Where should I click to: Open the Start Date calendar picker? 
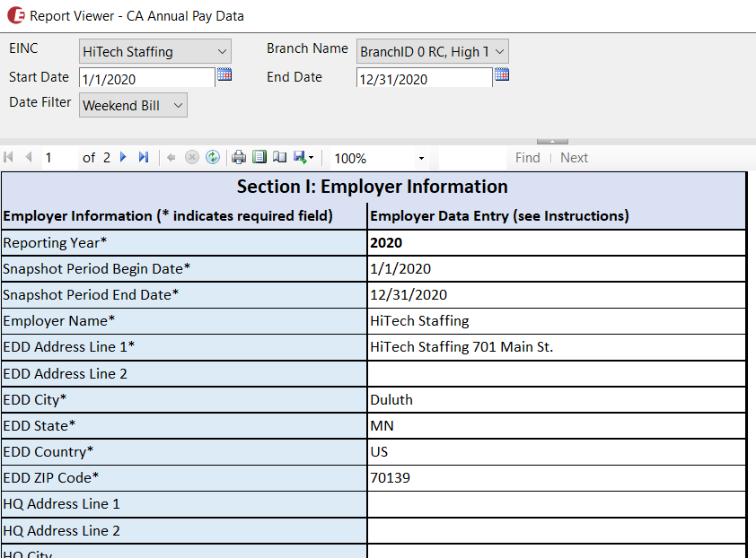(x=224, y=75)
